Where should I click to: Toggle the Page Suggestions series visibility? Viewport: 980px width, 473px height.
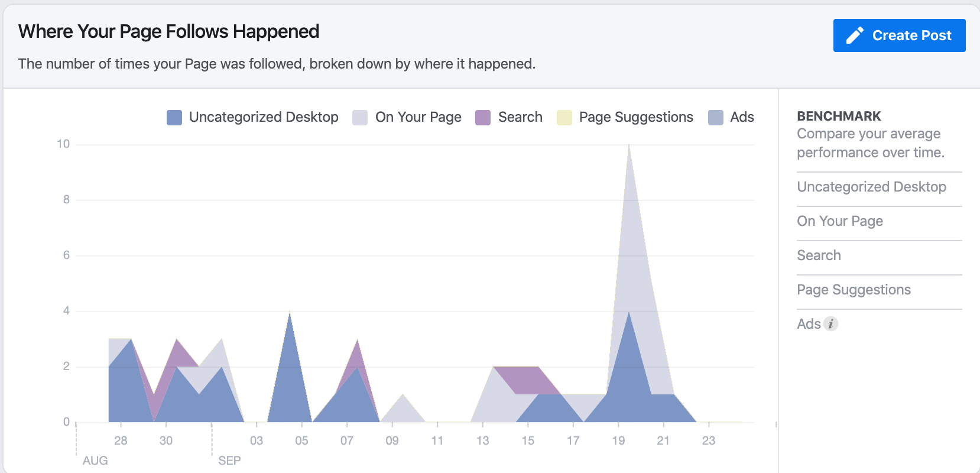point(635,117)
